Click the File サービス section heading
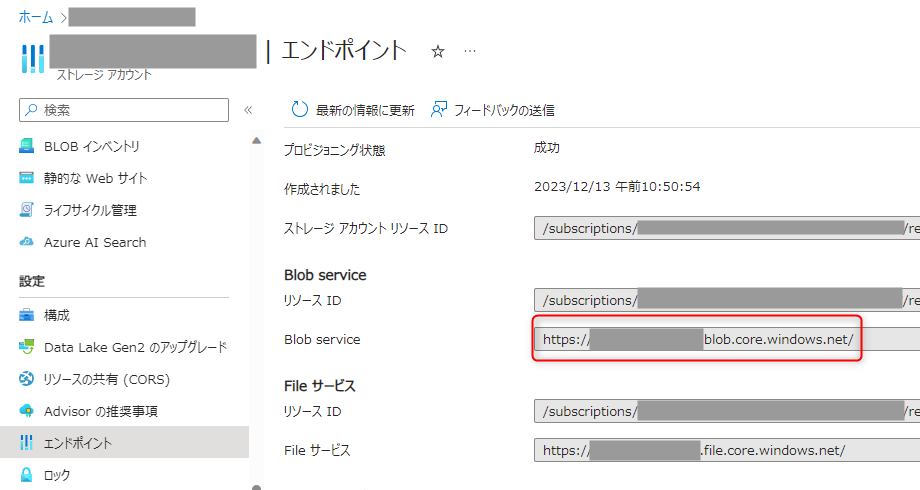The image size is (920, 490). pos(320,386)
